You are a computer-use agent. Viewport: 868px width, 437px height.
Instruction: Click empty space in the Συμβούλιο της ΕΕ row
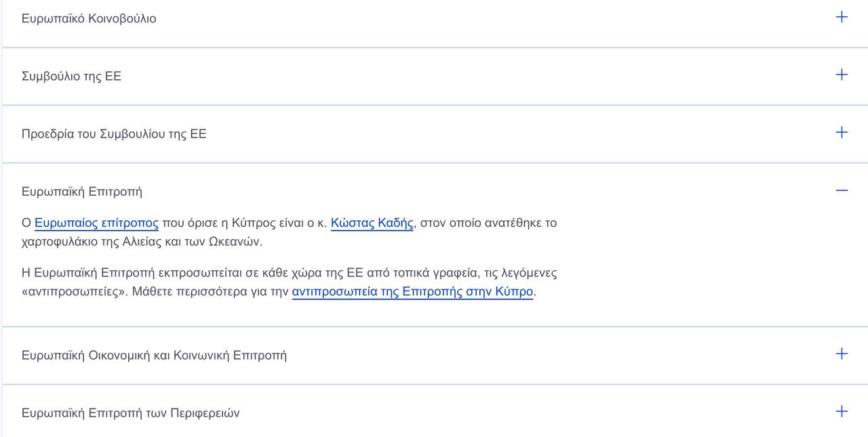pos(475,76)
